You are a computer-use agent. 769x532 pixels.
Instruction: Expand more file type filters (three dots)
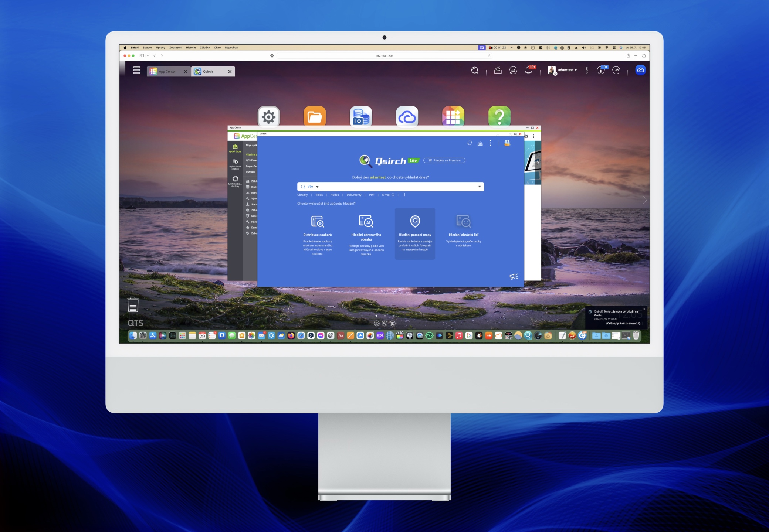click(404, 195)
